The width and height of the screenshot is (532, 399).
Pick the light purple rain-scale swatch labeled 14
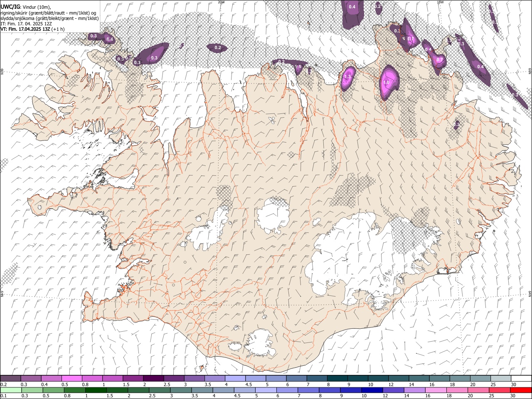pyautogui.click(x=415, y=390)
